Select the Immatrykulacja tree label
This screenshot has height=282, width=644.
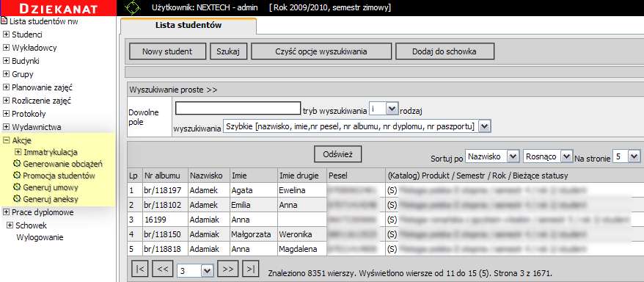coord(51,153)
